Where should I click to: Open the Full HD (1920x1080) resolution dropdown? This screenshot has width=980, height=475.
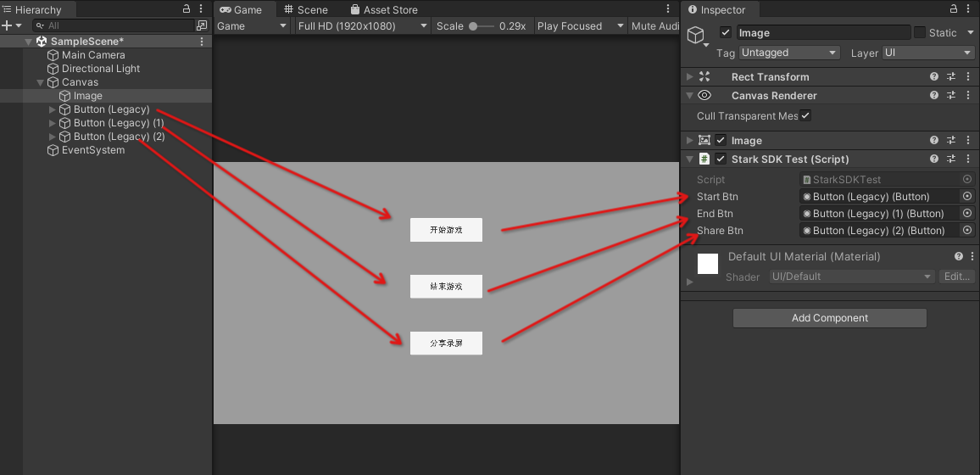[x=362, y=26]
